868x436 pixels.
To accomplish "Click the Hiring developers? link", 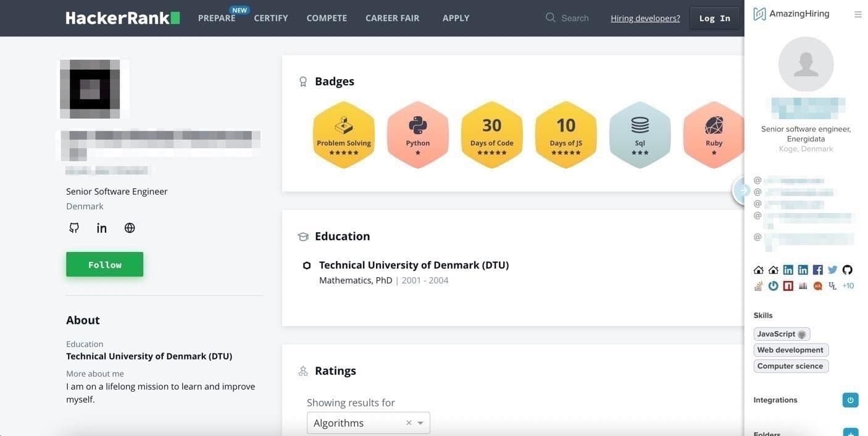I will tap(645, 18).
